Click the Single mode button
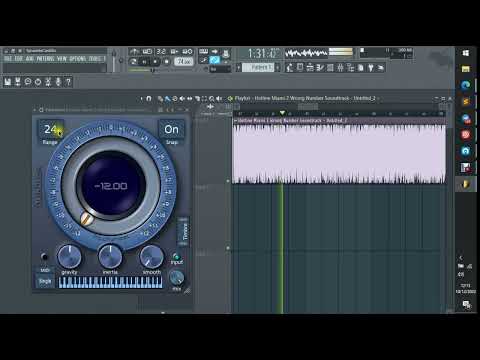 pyautogui.click(x=45, y=282)
